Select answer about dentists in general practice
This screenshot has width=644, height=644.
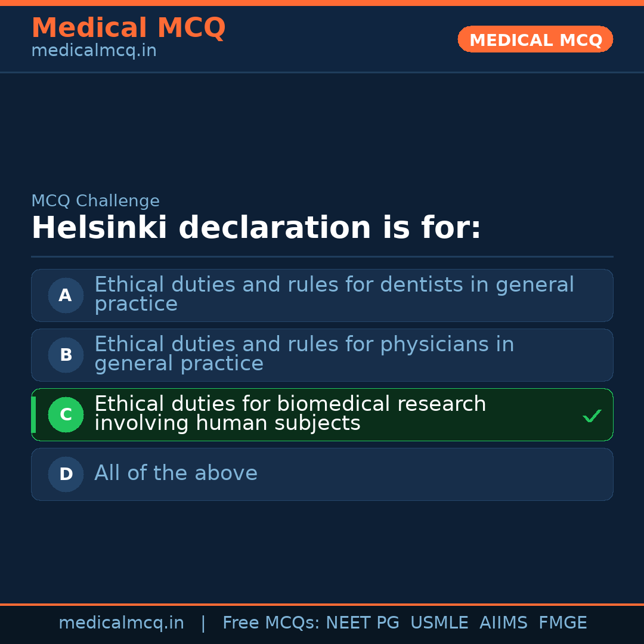pos(334,294)
